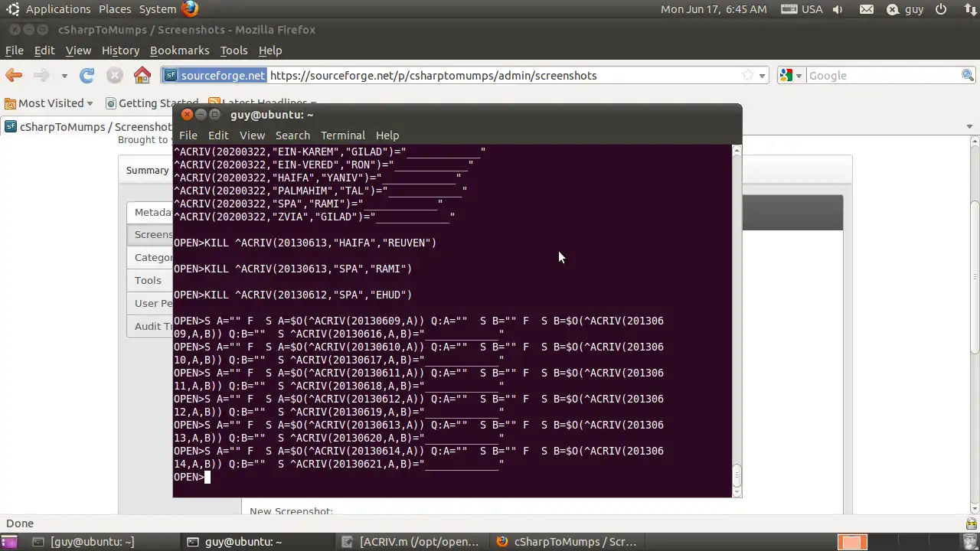Select User Permissions in the admin sidebar
This screenshot has height=551, width=980.
(x=150, y=304)
